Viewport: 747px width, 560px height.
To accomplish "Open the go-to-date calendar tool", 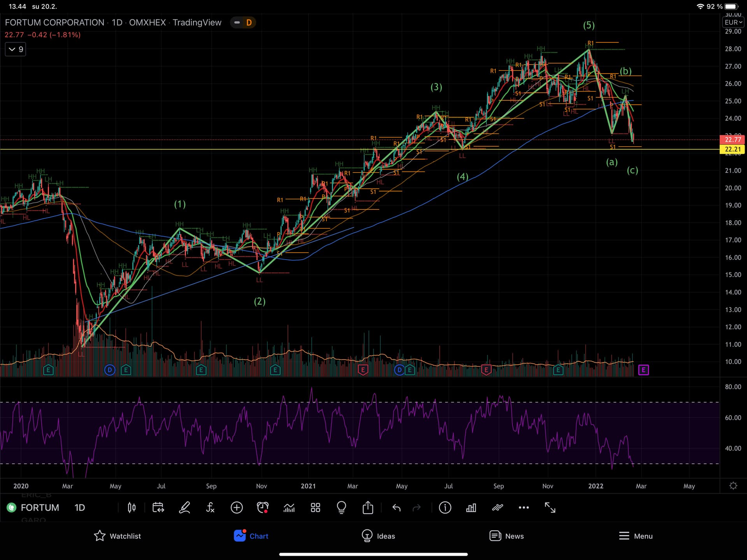I will pyautogui.click(x=158, y=507).
